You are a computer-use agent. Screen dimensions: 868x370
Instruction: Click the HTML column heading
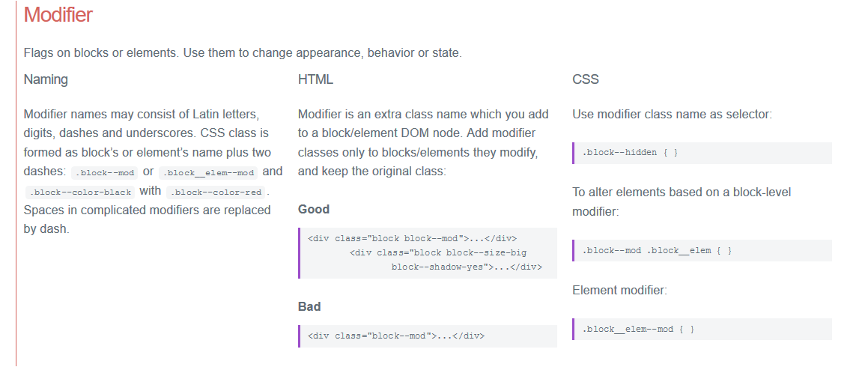click(x=315, y=79)
